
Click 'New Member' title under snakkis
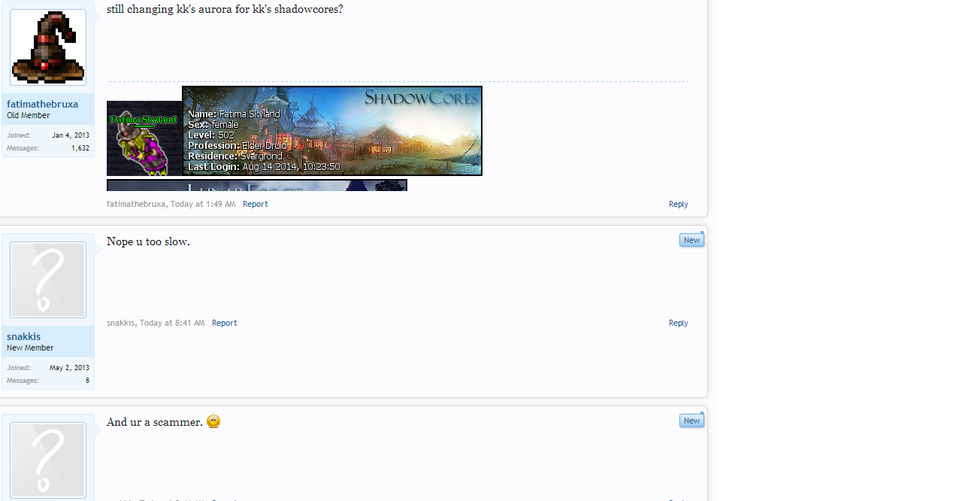tap(30, 348)
